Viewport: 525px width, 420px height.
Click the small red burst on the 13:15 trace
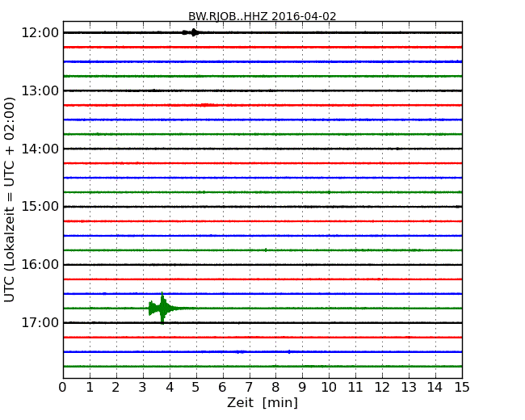click(208, 105)
